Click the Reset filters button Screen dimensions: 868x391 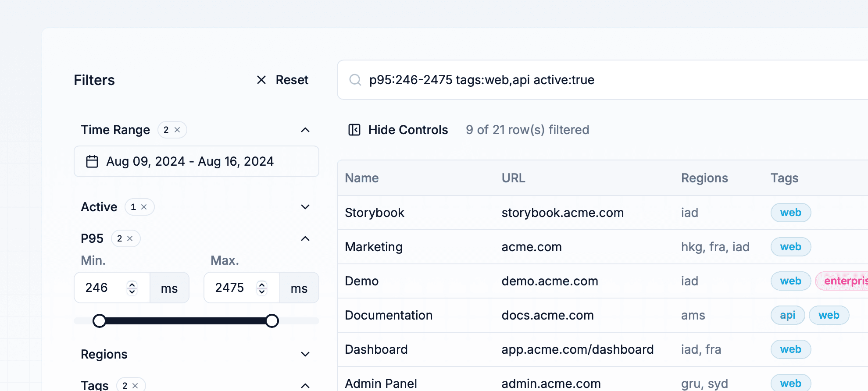pyautogui.click(x=283, y=80)
